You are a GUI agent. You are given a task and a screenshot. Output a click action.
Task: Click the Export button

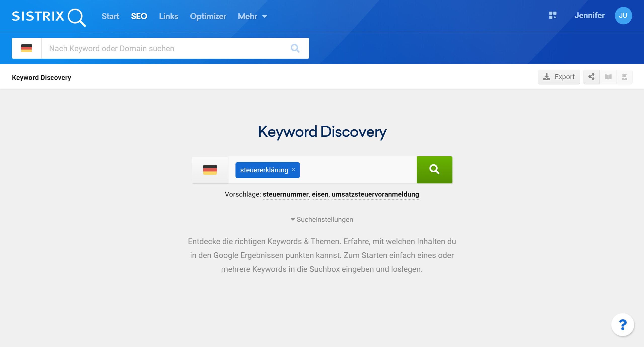point(559,77)
